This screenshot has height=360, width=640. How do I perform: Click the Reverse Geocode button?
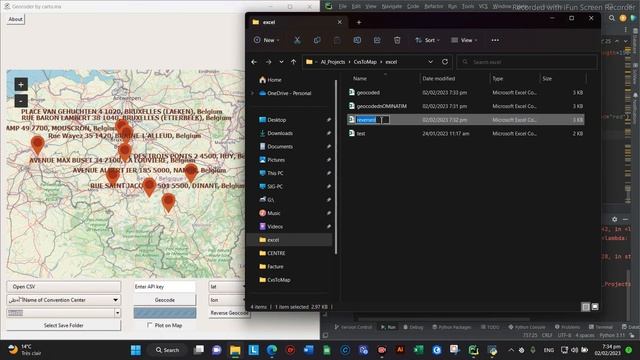pos(228,313)
